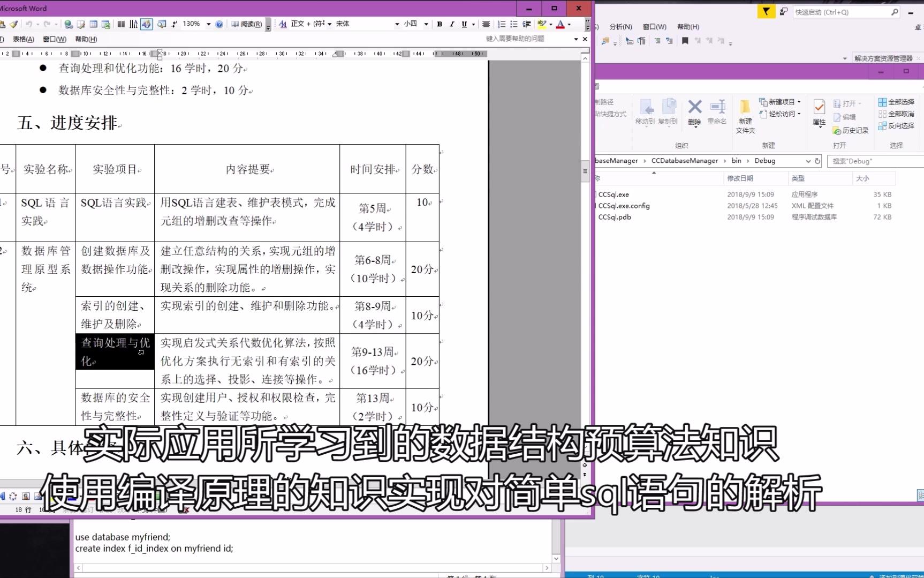Viewport: 924px width, 578px height.
Task: Click 反向选择 (invert selection) in Explorer
Action: [x=896, y=125]
